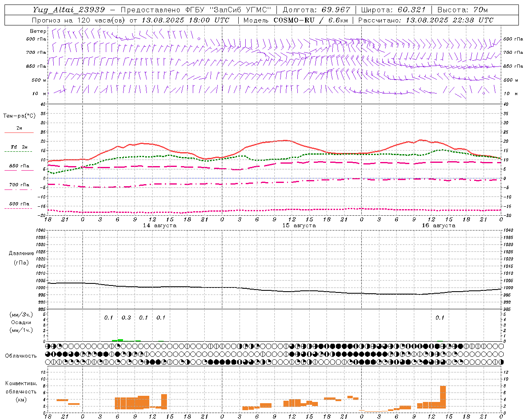Screen dimensions: 525x420
Task: Click the dotted magenta 500 гПа temperature line
Action: coord(274,210)
